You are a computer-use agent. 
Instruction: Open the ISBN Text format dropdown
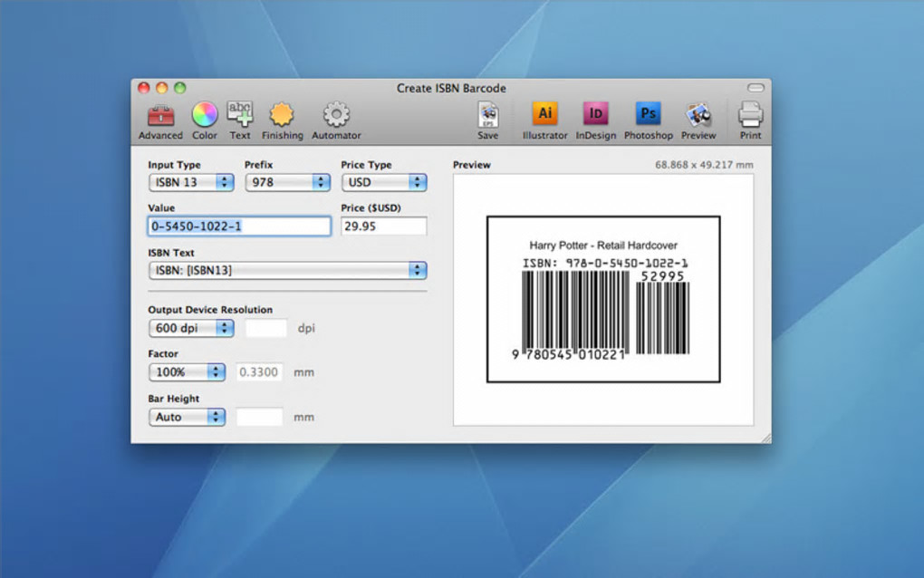287,270
